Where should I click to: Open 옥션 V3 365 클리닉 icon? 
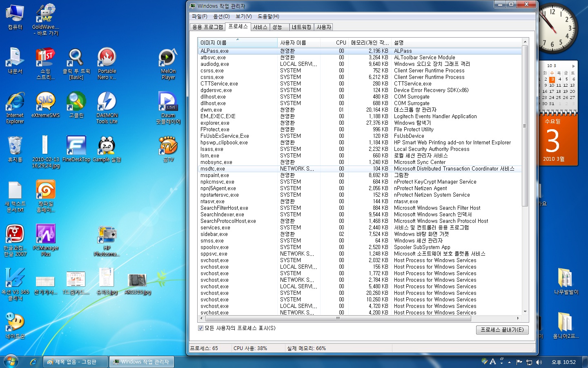(15, 285)
